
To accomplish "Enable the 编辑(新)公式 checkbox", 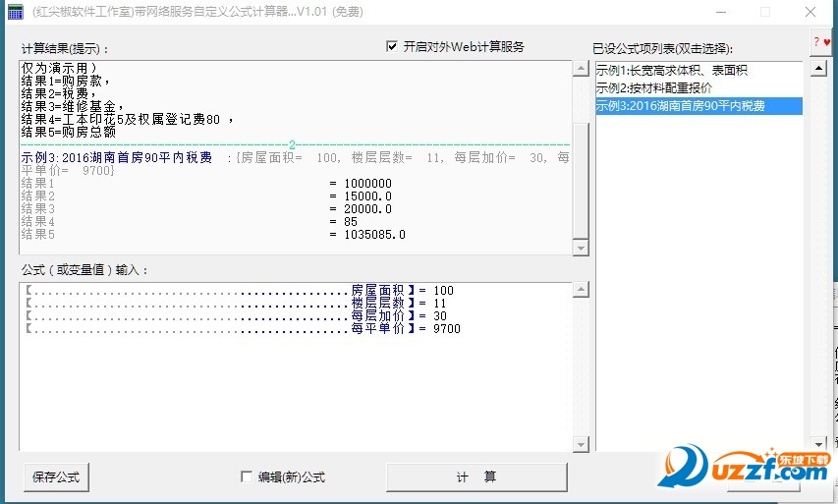I will (x=247, y=476).
